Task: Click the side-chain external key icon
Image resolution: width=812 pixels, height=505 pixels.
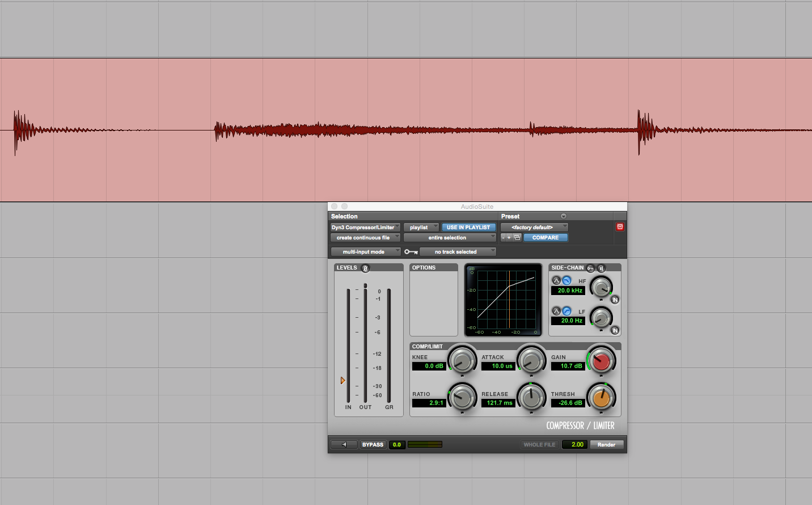Action: click(590, 268)
